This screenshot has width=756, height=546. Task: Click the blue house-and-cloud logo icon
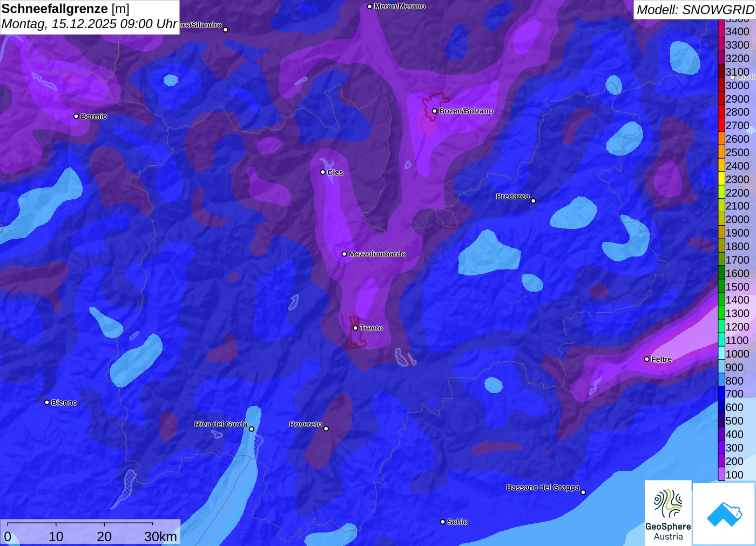[x=724, y=514]
